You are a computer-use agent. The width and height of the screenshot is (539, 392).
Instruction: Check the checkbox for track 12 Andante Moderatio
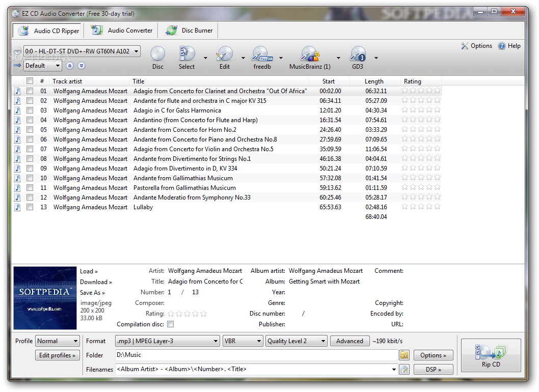pos(30,197)
